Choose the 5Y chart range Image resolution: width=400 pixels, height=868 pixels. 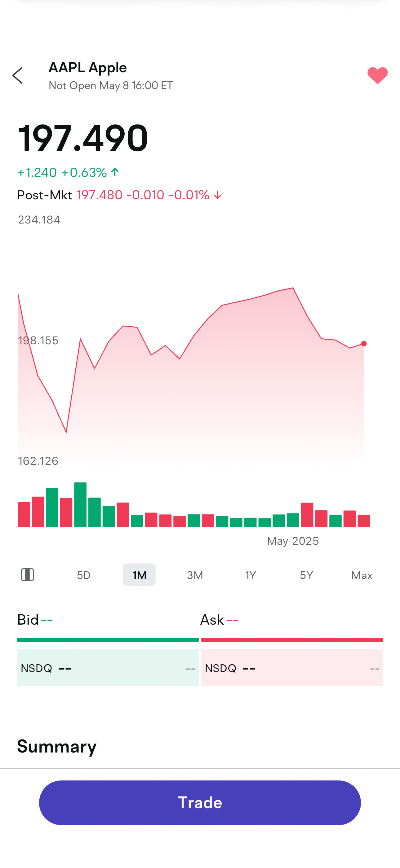pyautogui.click(x=306, y=575)
